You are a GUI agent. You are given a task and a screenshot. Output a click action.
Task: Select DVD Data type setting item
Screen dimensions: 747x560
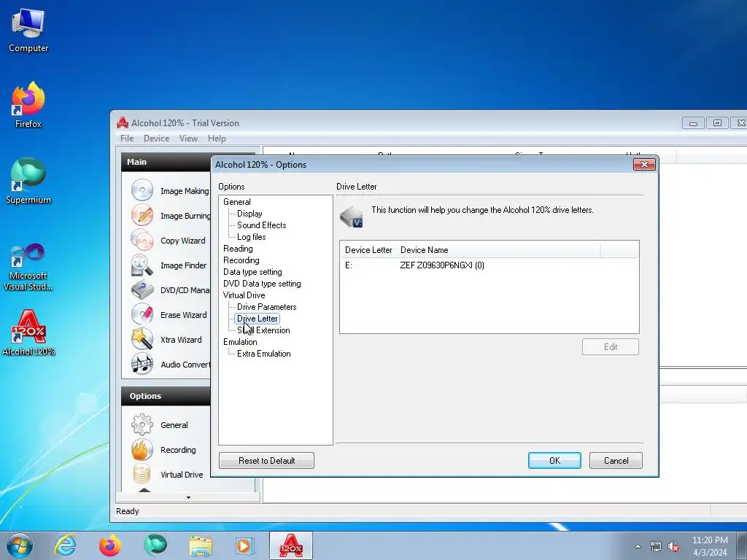tap(262, 284)
